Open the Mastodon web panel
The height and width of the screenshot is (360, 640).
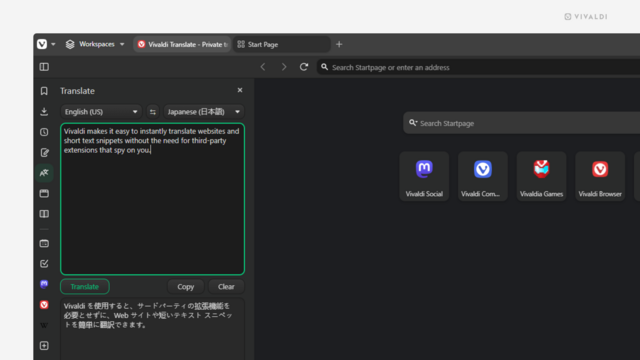[44, 284]
